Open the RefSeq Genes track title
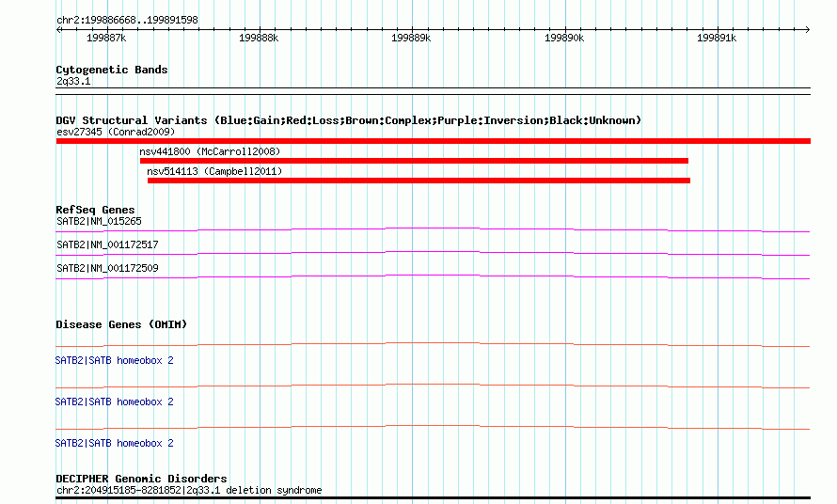This screenshot has width=837, height=504. point(95,210)
